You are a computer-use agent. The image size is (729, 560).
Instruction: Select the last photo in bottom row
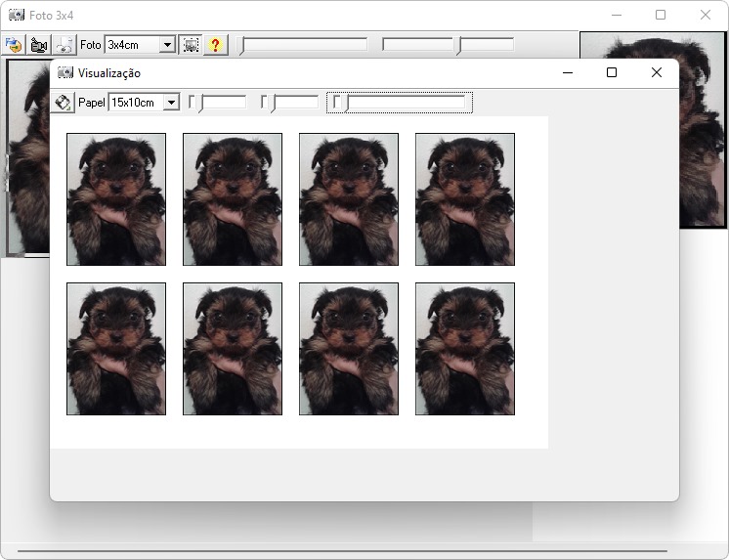tap(465, 349)
